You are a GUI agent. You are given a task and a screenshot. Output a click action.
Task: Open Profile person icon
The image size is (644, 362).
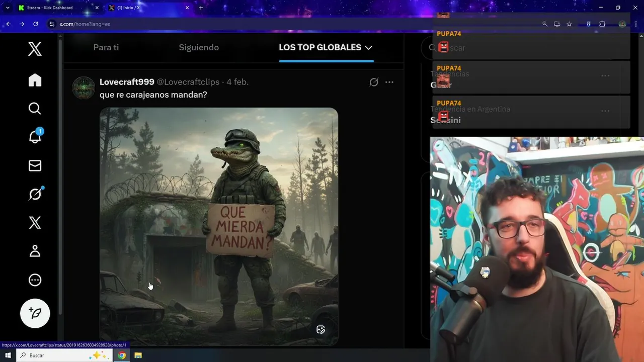click(x=35, y=251)
